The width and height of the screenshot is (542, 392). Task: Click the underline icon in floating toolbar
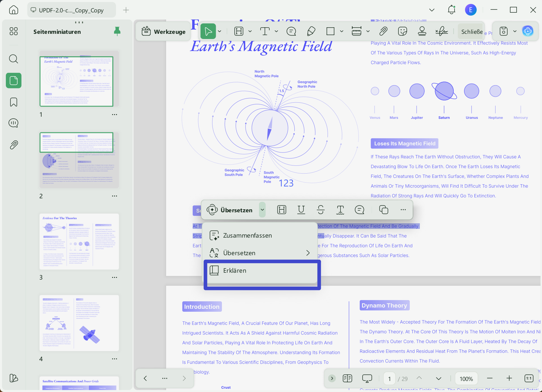point(301,210)
